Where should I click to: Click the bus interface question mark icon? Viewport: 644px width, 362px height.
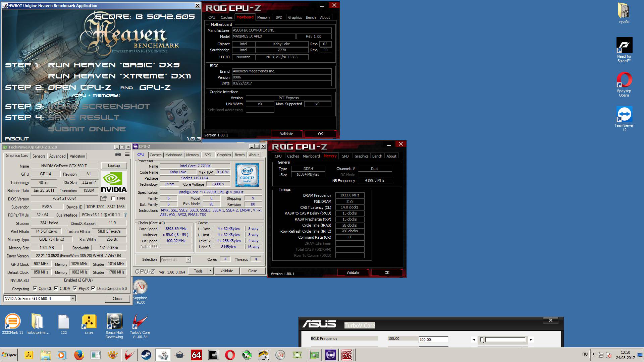pyautogui.click(x=125, y=215)
